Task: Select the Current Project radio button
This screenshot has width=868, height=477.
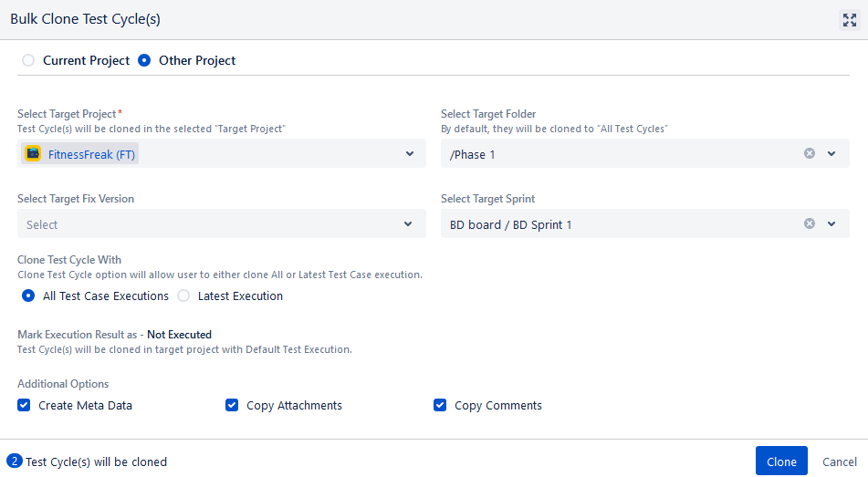Action: [28, 60]
